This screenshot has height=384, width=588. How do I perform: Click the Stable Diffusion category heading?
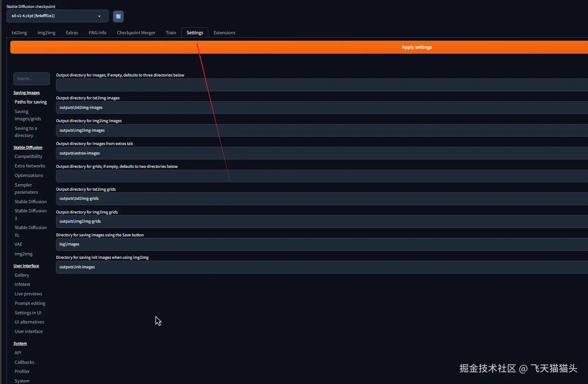(28, 148)
